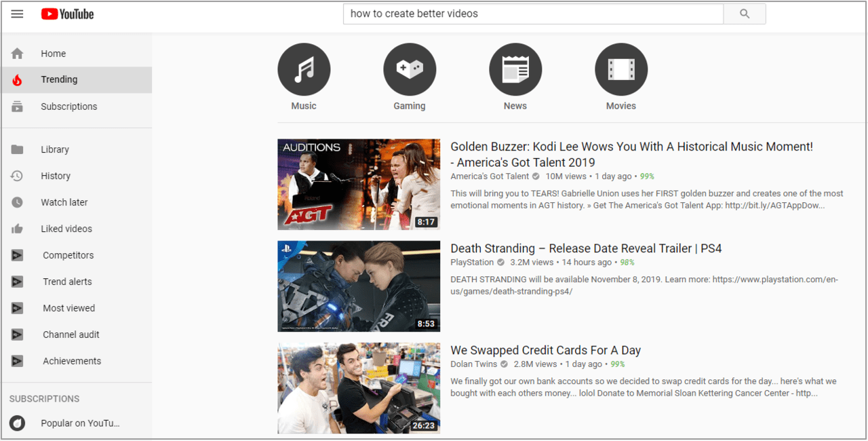This screenshot has width=868, height=441.
Task: Play the Death Stranding video thumbnail
Action: (359, 286)
